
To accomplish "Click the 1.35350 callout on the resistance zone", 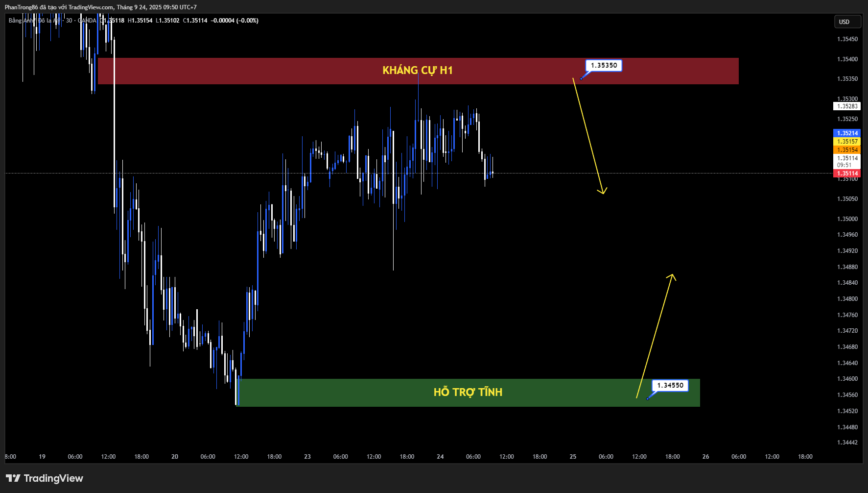I will [x=604, y=65].
